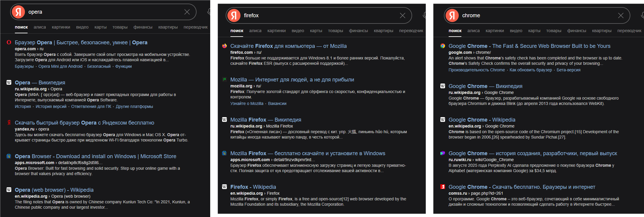Viewport: 644px width, 217px height.
Task: Click the 'Производительность Chrome' sitelink
Action: pyautogui.click(x=477, y=70)
